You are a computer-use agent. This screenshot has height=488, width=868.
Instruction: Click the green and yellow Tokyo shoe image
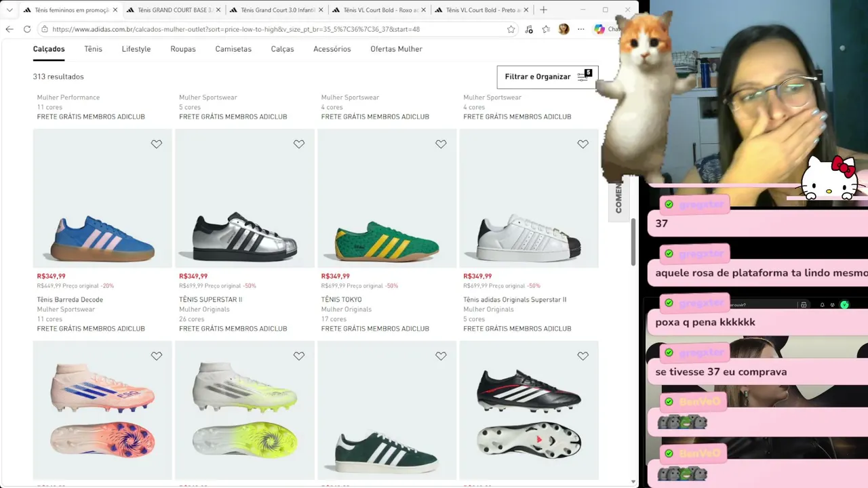(x=387, y=198)
